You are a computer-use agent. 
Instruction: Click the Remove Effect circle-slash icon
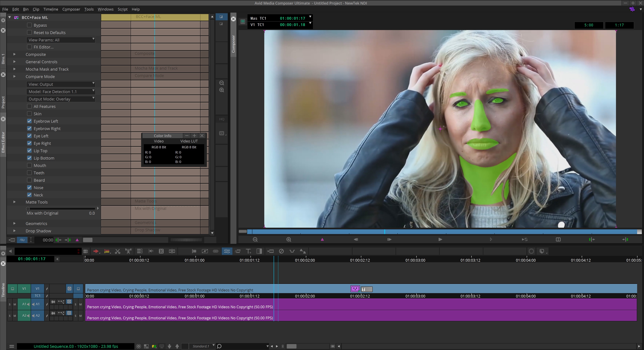coord(281,251)
